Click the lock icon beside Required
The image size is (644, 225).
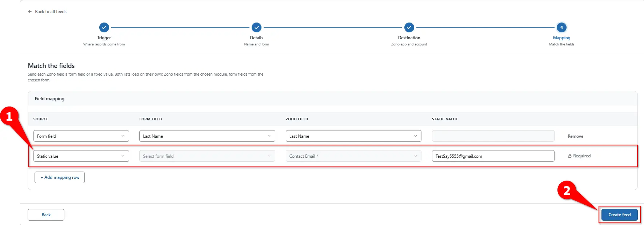pos(569,156)
